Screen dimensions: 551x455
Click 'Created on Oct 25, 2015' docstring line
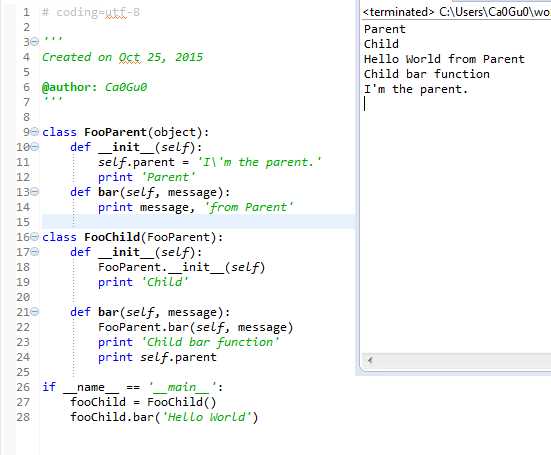pos(123,57)
